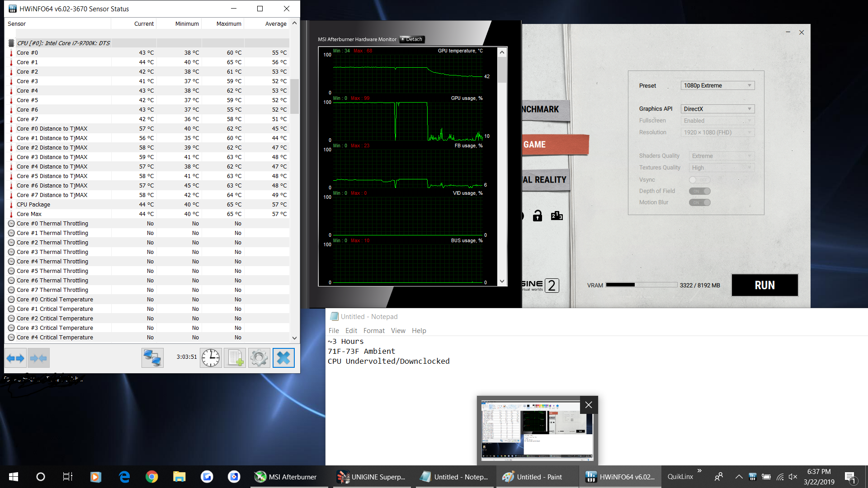This screenshot has height=488, width=868.
Task: Expand columns with the HWiNFO blue arrows button
Action: click(x=15, y=358)
